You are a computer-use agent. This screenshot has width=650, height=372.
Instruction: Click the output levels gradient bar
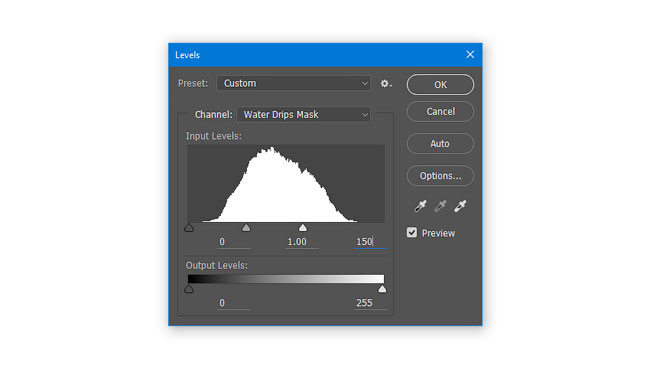[286, 279]
